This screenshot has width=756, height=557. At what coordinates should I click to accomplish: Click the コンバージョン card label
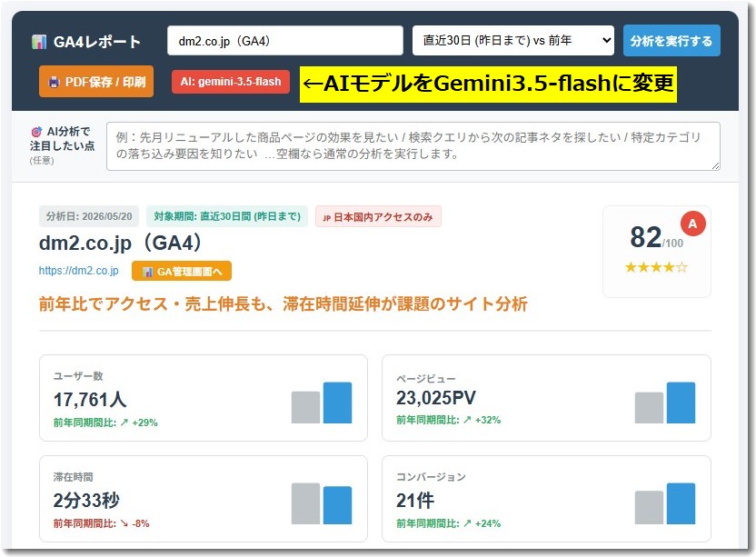tap(431, 477)
